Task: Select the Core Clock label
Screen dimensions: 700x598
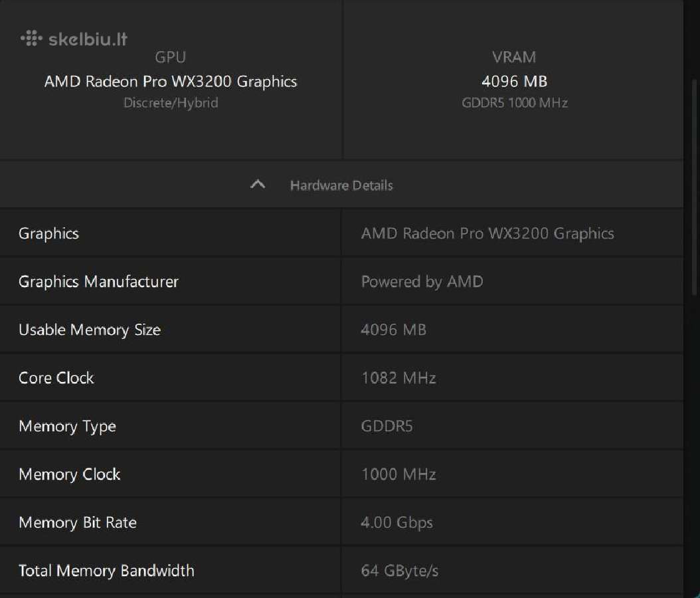Action: (56, 378)
